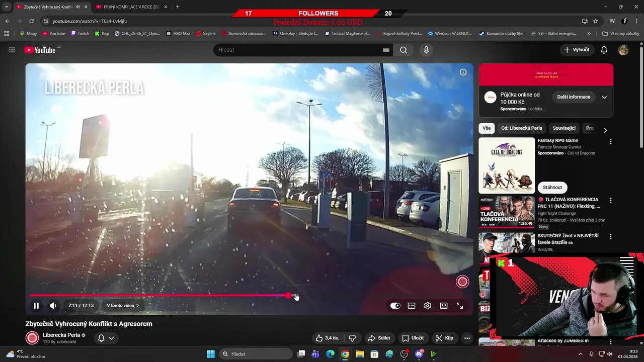This screenshot has height=362, width=644.
Task: Open more actions three-dot menu below video
Action: pos(467,338)
